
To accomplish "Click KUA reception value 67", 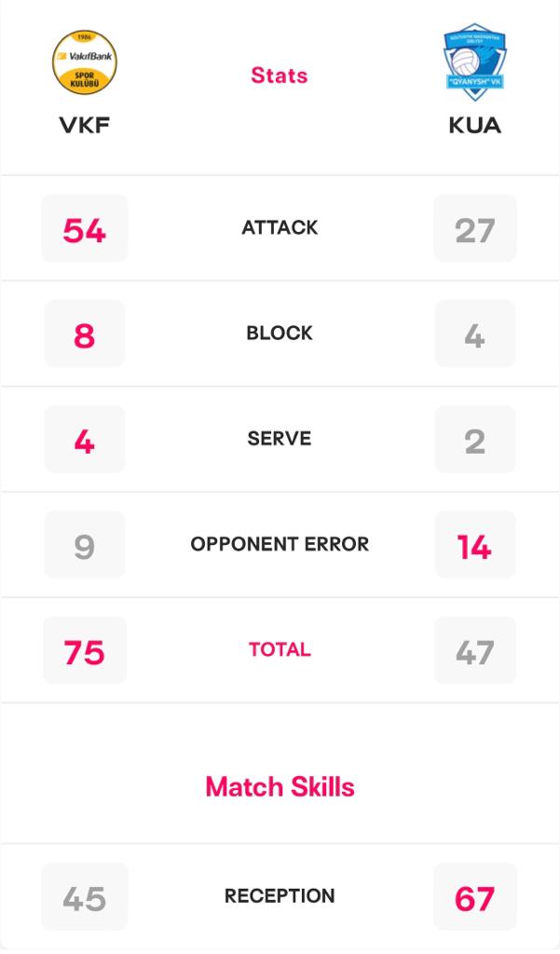I will tap(475, 896).
